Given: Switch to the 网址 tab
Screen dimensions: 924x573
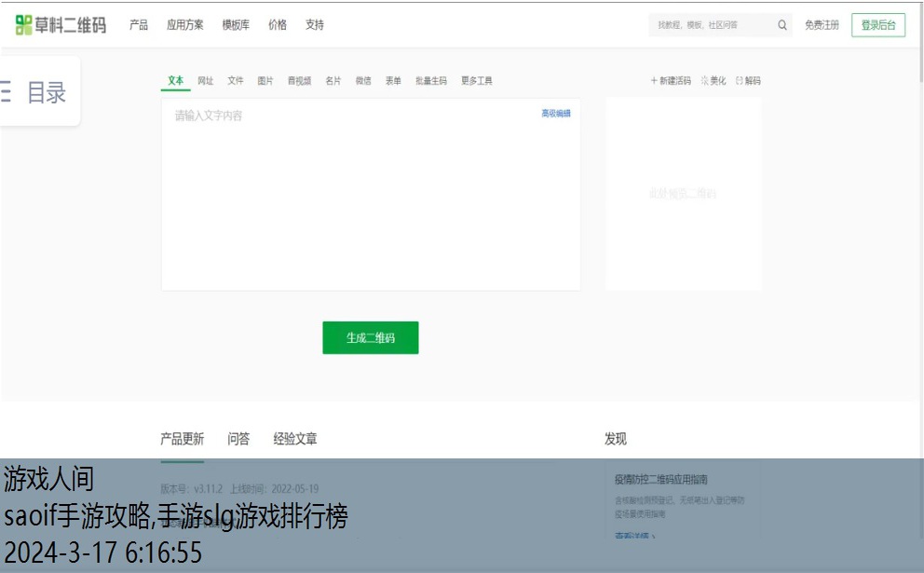Looking at the screenshot, I should [x=205, y=81].
